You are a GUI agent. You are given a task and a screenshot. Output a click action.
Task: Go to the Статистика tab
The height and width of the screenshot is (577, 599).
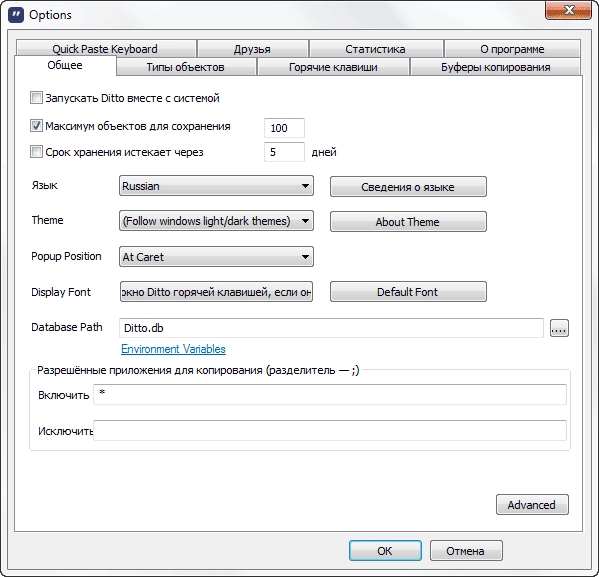[x=376, y=49]
